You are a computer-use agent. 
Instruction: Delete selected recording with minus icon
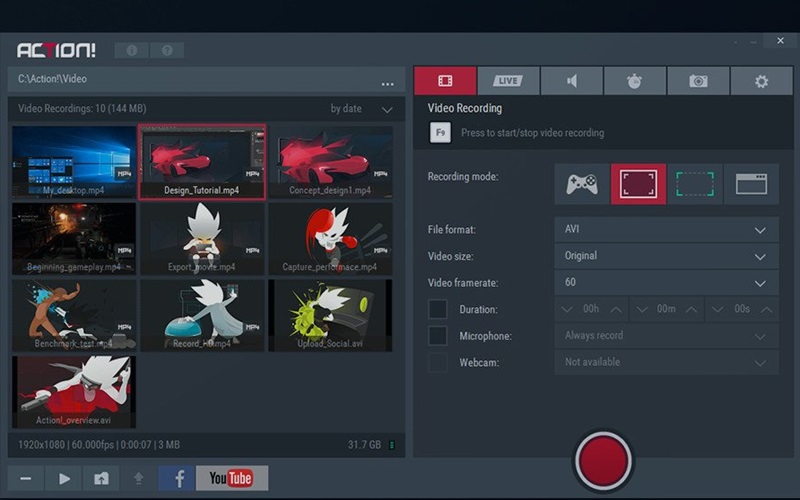pyautogui.click(x=26, y=478)
